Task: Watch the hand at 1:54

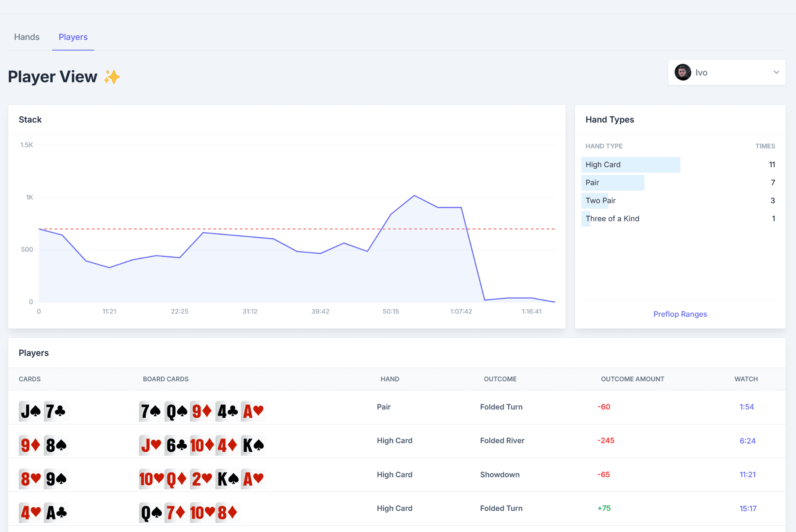Action: coord(746,407)
